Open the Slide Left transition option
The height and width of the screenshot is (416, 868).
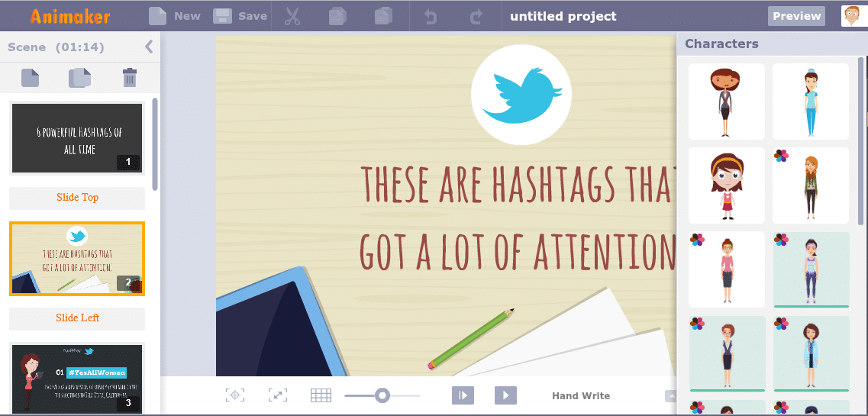pyautogui.click(x=77, y=318)
